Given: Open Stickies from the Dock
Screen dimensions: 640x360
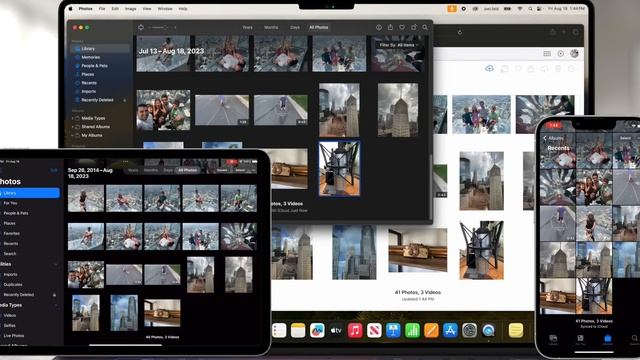Looking at the screenshot, I should [516, 330].
